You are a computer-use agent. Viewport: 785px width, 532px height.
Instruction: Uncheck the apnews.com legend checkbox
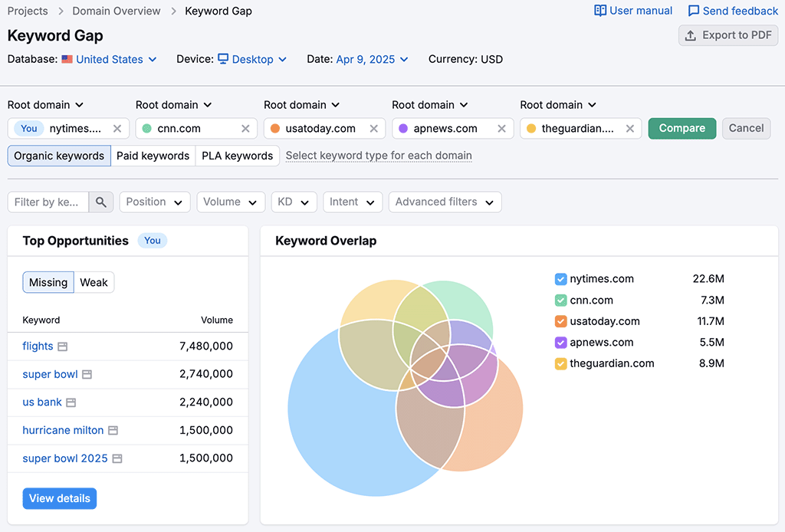click(560, 343)
